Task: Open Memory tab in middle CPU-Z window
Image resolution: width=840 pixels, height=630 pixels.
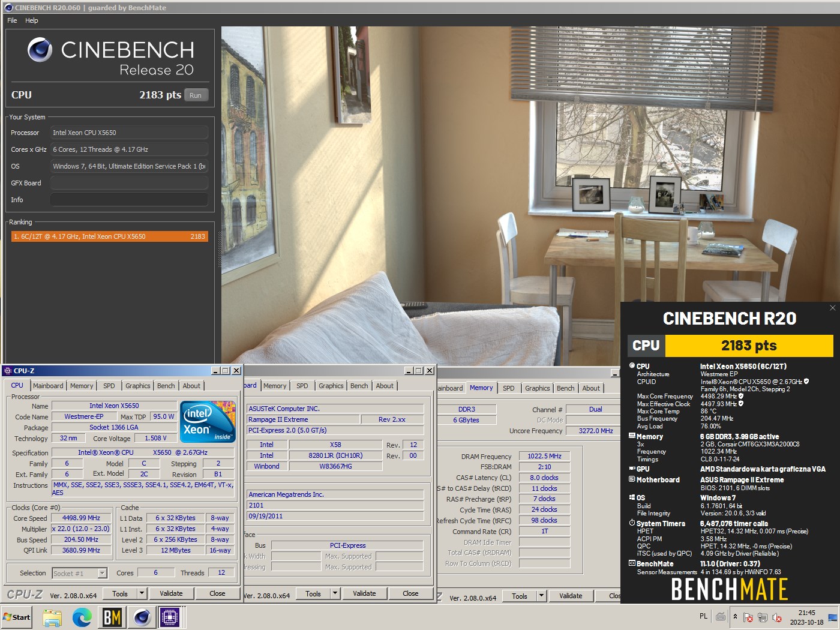Action: pos(275,386)
